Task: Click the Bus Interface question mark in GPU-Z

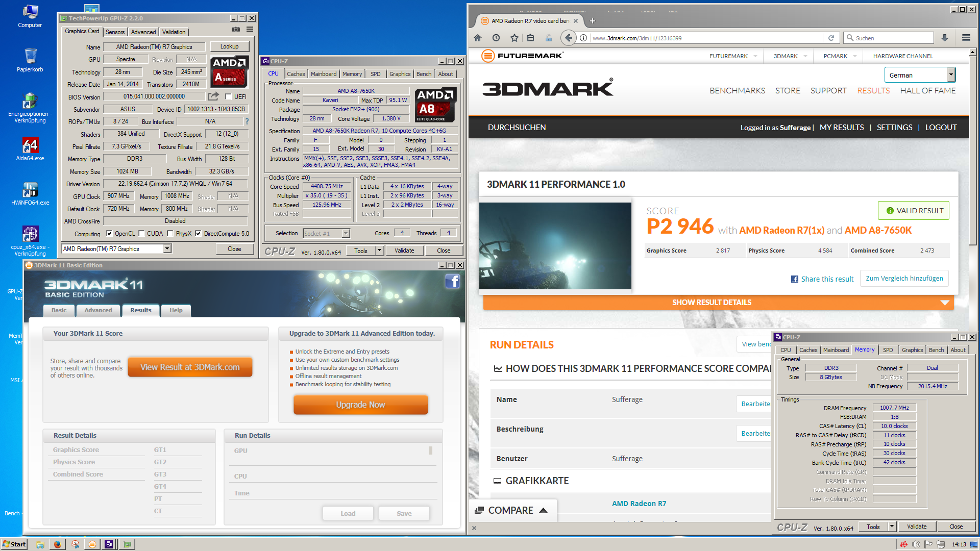Action: pos(247,121)
